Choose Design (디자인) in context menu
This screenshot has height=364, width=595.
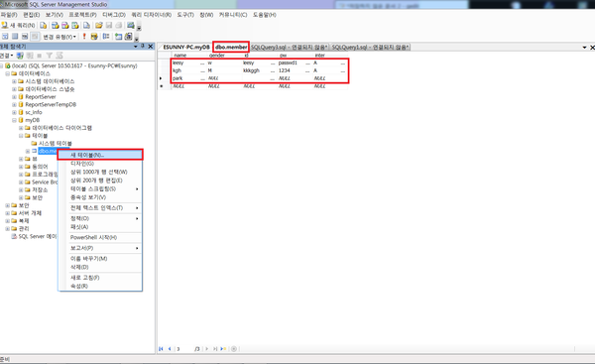coord(100,164)
